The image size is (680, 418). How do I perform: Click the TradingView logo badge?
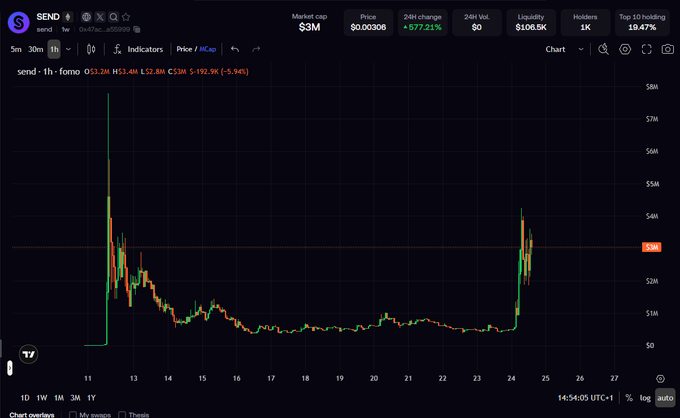29,354
